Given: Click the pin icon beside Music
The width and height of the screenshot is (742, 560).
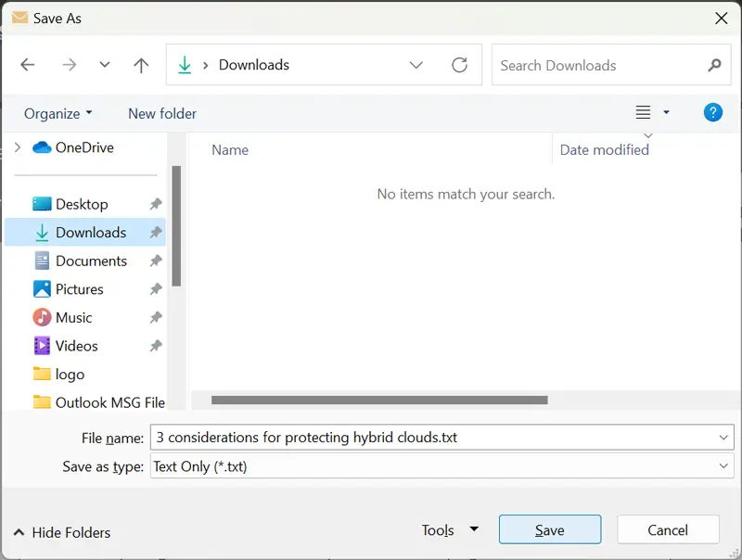Looking at the screenshot, I should pyautogui.click(x=156, y=318).
